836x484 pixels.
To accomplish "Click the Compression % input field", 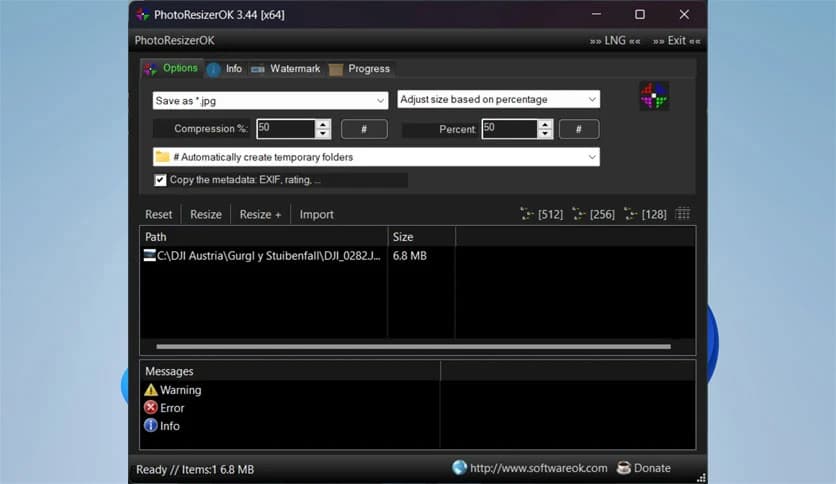I will tap(286, 128).
